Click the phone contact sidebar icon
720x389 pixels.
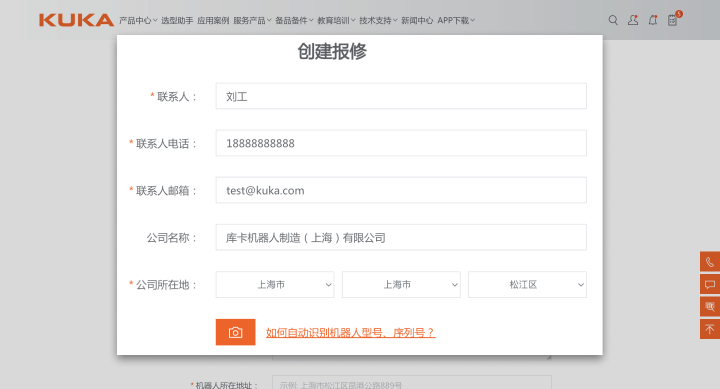(x=710, y=262)
